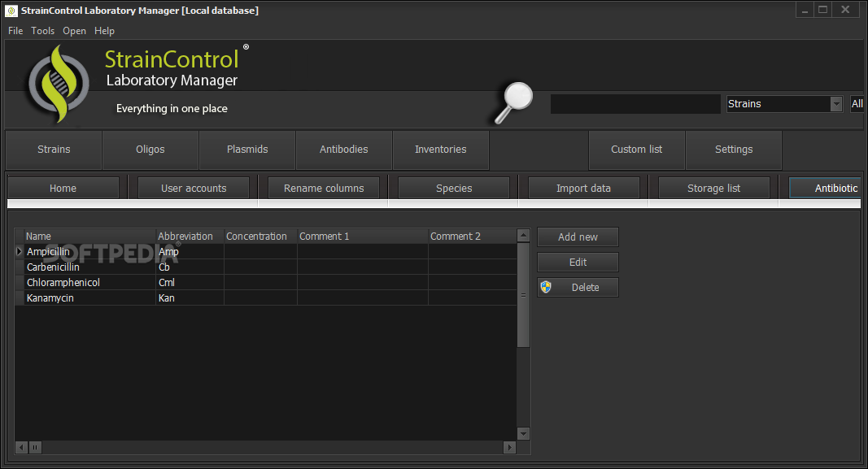The height and width of the screenshot is (469, 868).
Task: Go to the Strains section
Action: coord(54,150)
